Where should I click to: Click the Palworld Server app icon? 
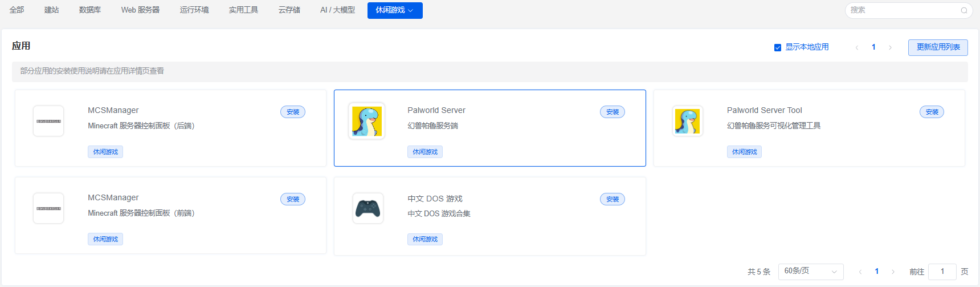(367, 121)
